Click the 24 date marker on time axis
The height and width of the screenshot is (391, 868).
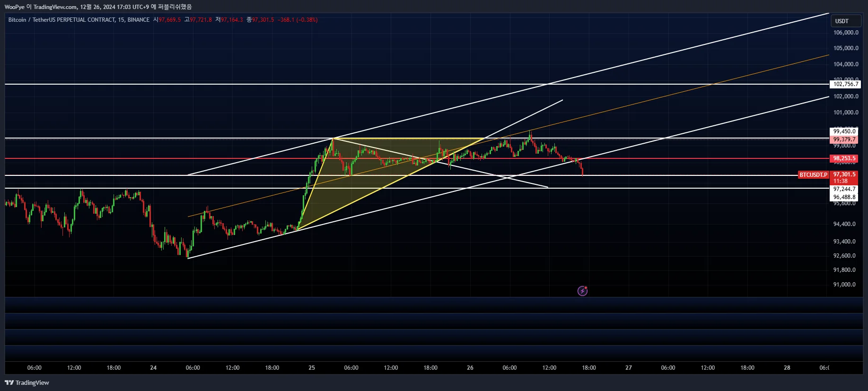[x=153, y=368]
